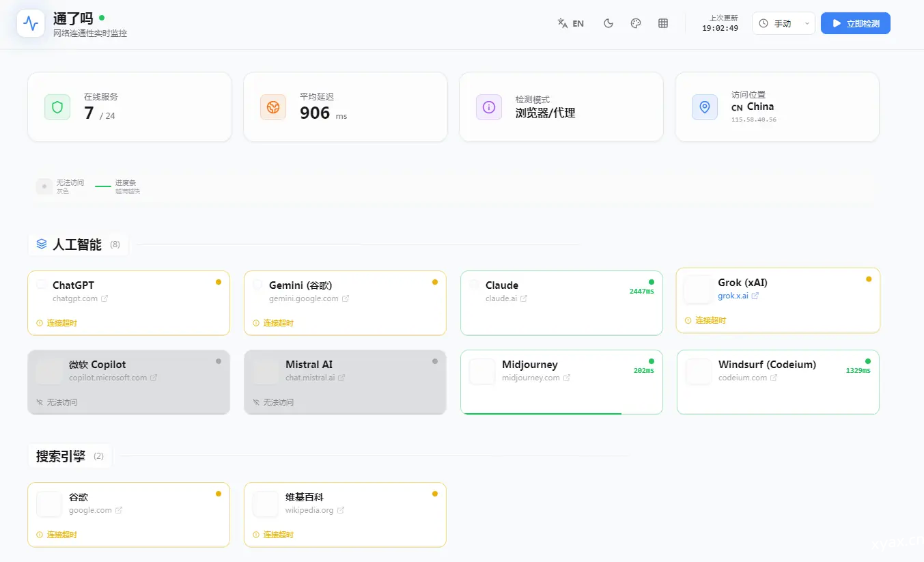
Task: Click the orange 平均延迟 icon
Action: pos(273,107)
